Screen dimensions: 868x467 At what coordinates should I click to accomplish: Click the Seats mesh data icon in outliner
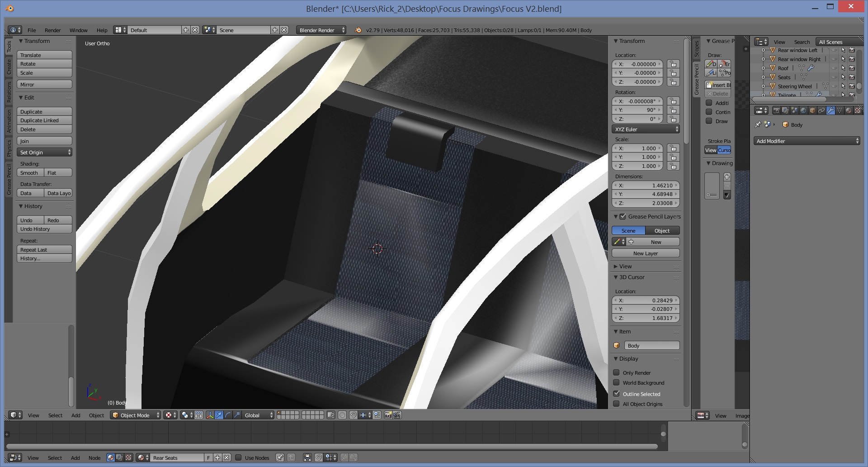pyautogui.click(x=804, y=77)
